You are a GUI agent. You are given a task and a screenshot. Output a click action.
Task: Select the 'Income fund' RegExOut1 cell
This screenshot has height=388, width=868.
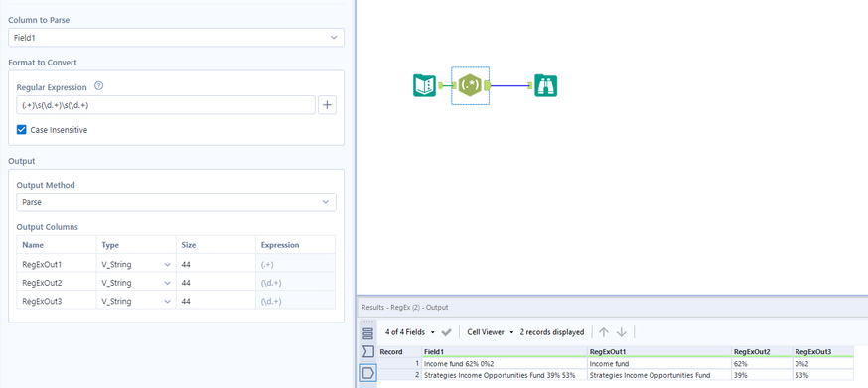tap(659, 364)
